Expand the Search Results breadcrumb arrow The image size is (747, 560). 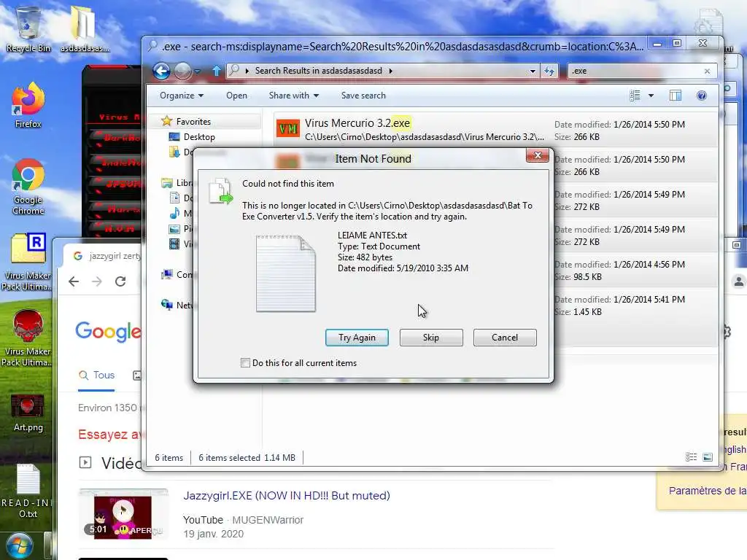(391, 71)
